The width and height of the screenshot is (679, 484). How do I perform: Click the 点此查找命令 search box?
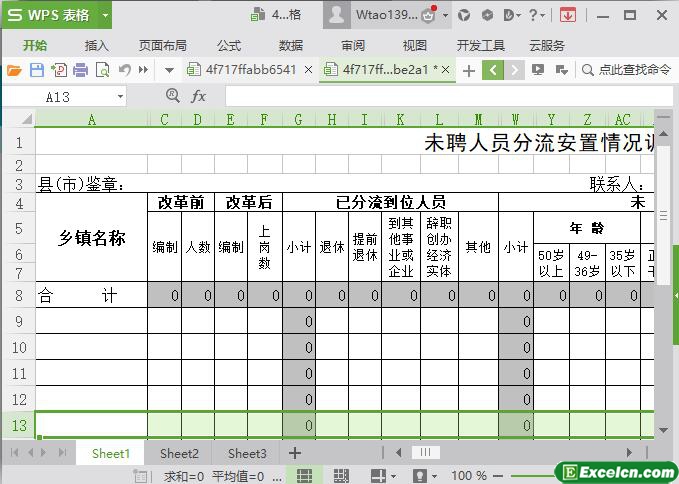click(x=630, y=69)
